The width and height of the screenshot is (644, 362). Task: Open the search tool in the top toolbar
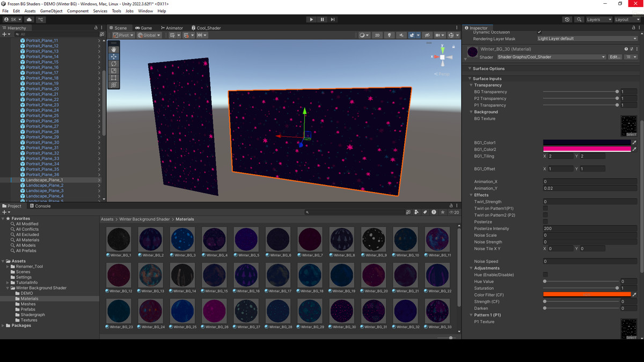click(579, 19)
